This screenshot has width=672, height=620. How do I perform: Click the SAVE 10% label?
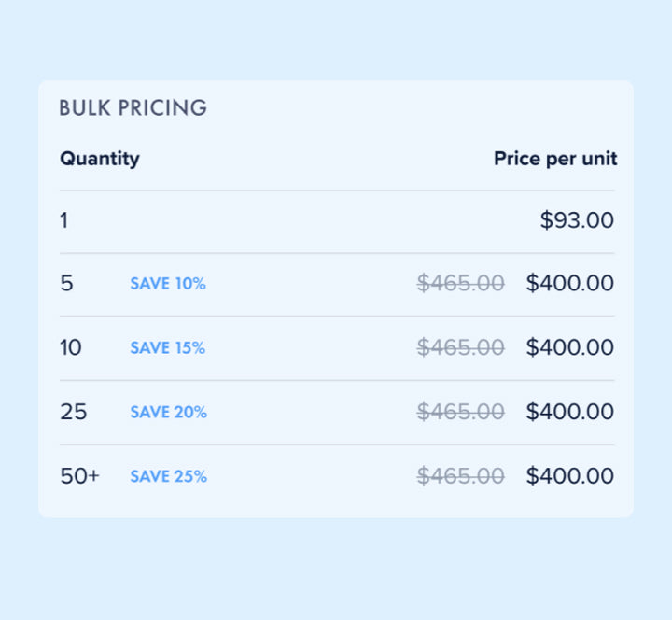click(x=168, y=284)
